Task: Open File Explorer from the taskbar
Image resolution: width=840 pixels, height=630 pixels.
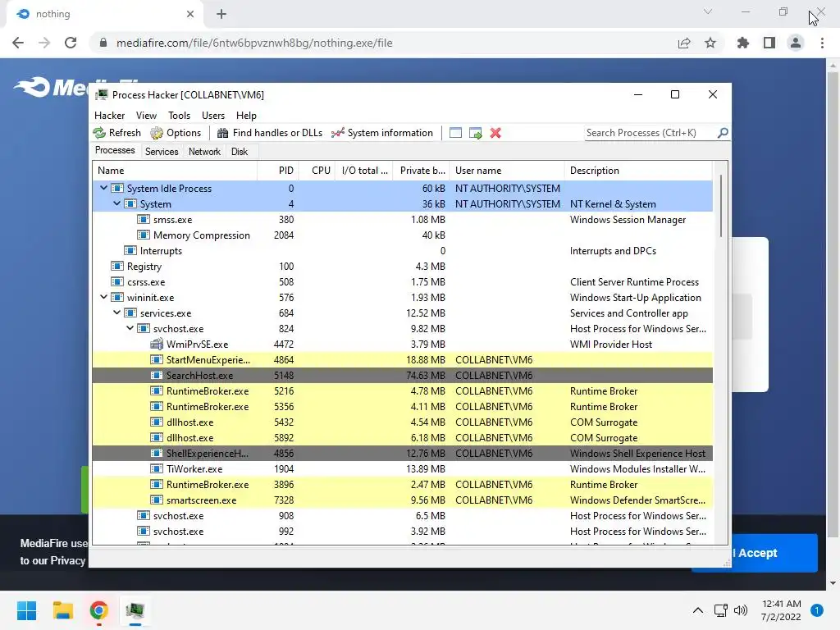Action: [62, 610]
